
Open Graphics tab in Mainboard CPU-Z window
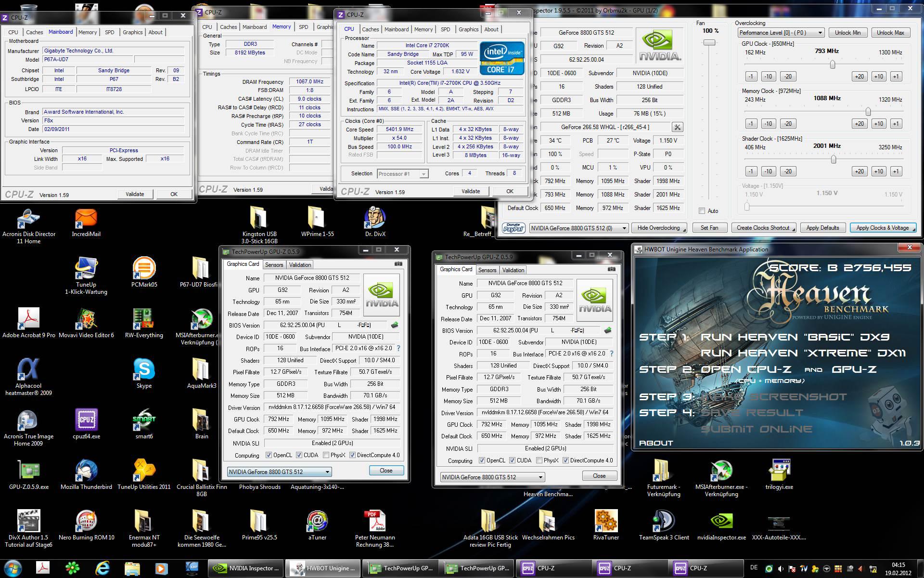tap(132, 32)
